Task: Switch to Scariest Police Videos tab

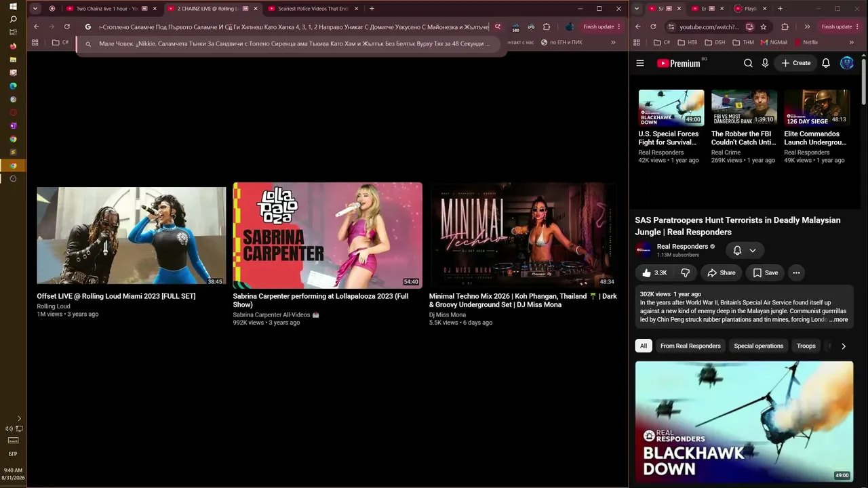Action: click(313, 9)
